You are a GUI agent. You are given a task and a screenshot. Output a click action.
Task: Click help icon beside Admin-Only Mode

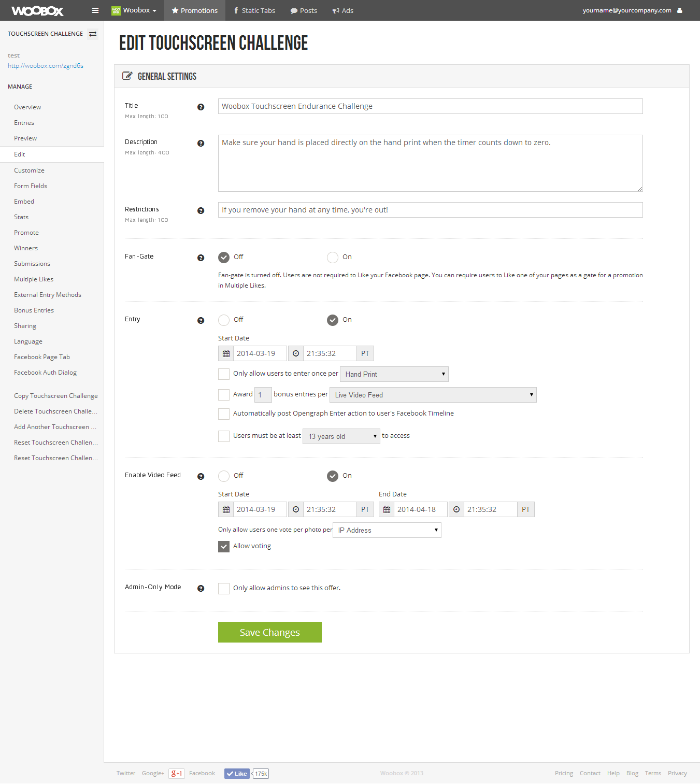point(201,589)
